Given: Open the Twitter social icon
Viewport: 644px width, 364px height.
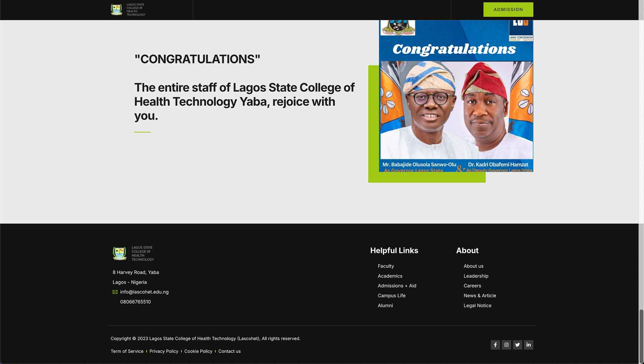Looking at the screenshot, I should (x=517, y=345).
